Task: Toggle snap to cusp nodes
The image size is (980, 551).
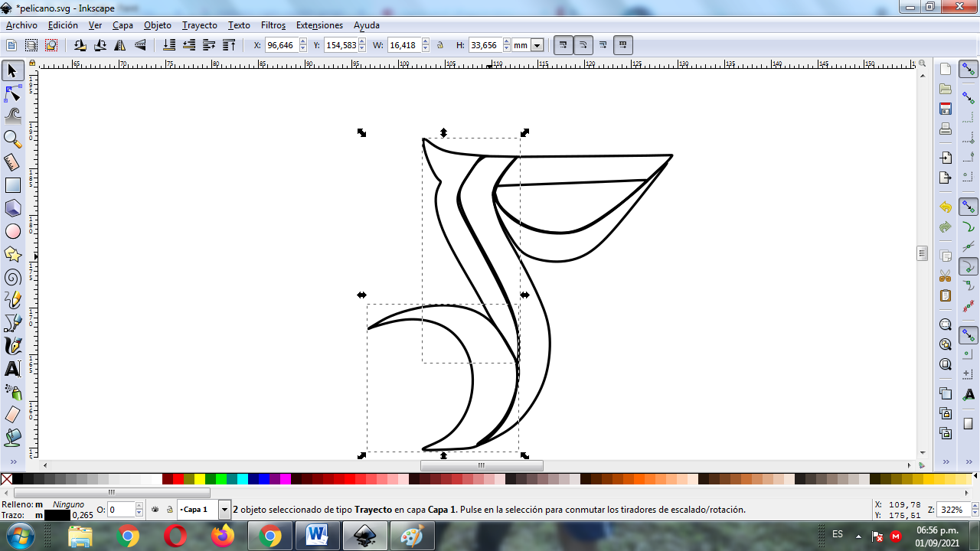Action: (x=969, y=266)
